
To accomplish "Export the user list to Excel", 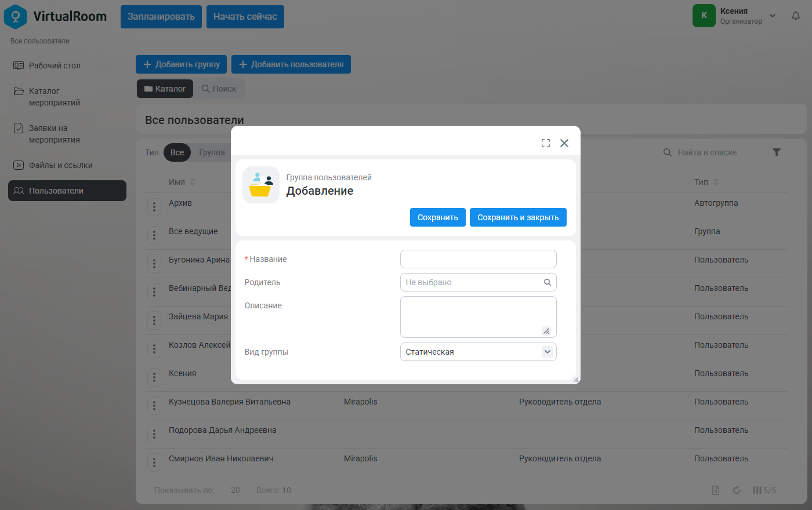I will (716, 490).
